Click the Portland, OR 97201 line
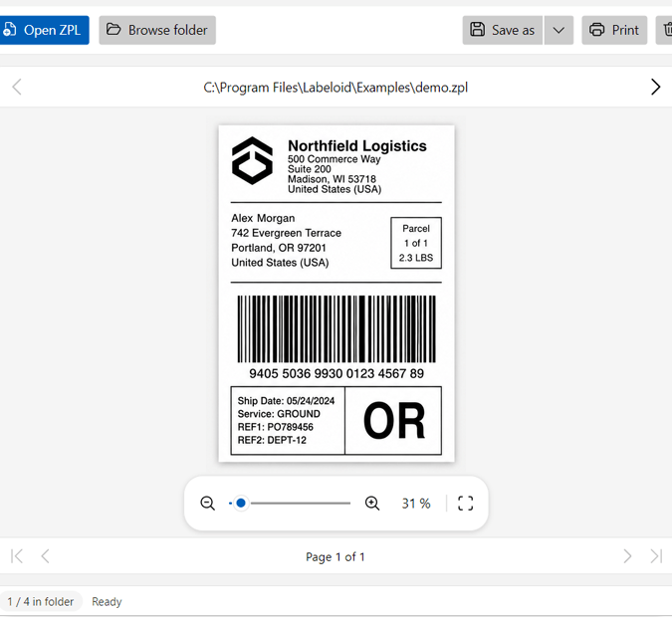 279,248
